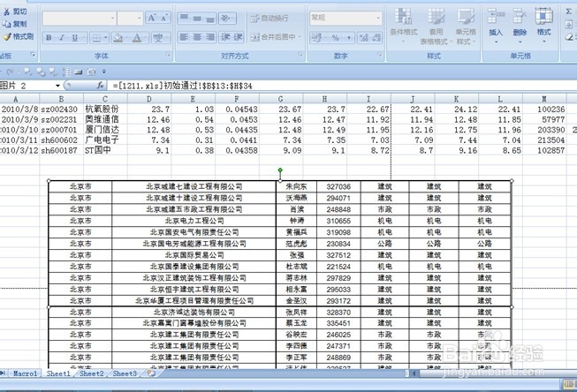Click Wrap Text (自动换行) button
The height and width of the screenshot is (392, 577).
tap(270, 18)
